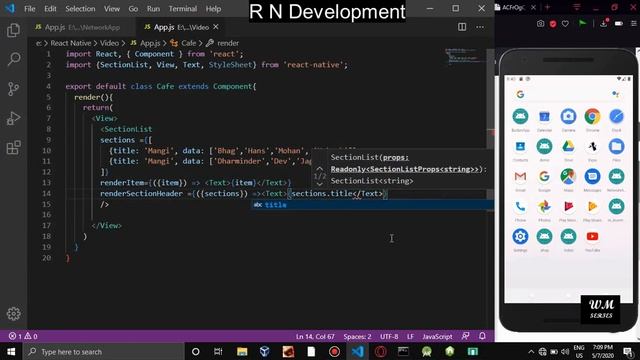Open the Source Control view

13,89
